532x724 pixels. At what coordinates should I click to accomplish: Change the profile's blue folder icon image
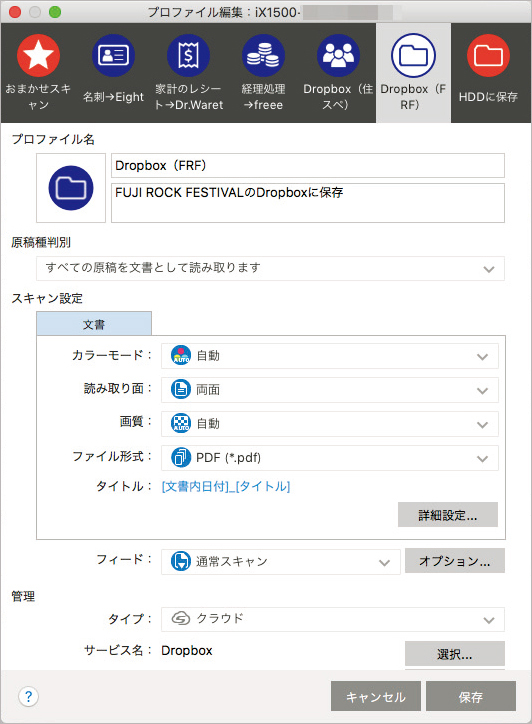tap(71, 188)
